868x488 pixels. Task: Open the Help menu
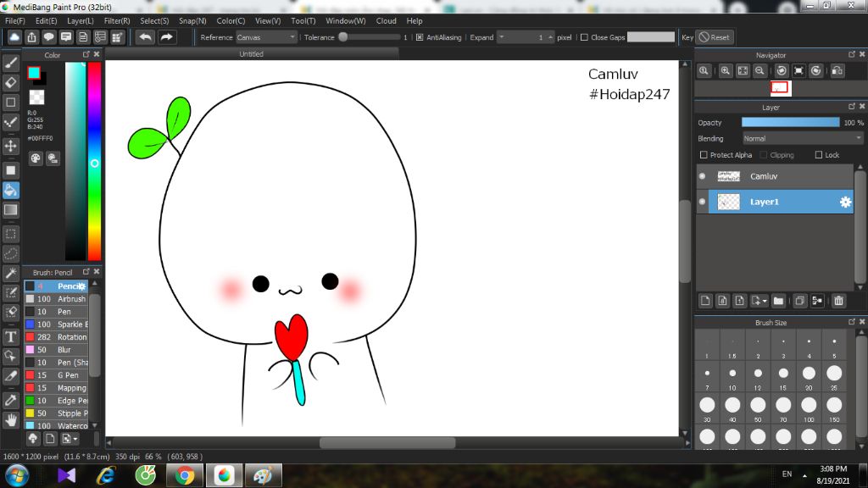click(x=414, y=21)
